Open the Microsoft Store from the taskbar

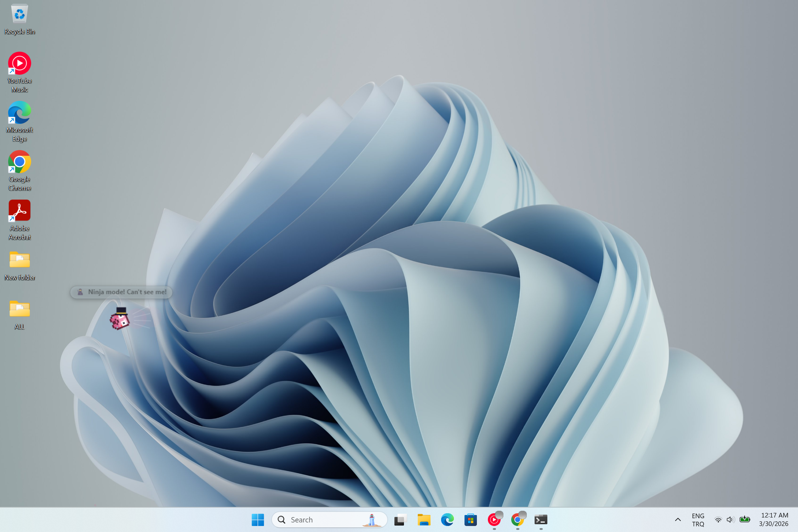pyautogui.click(x=471, y=520)
